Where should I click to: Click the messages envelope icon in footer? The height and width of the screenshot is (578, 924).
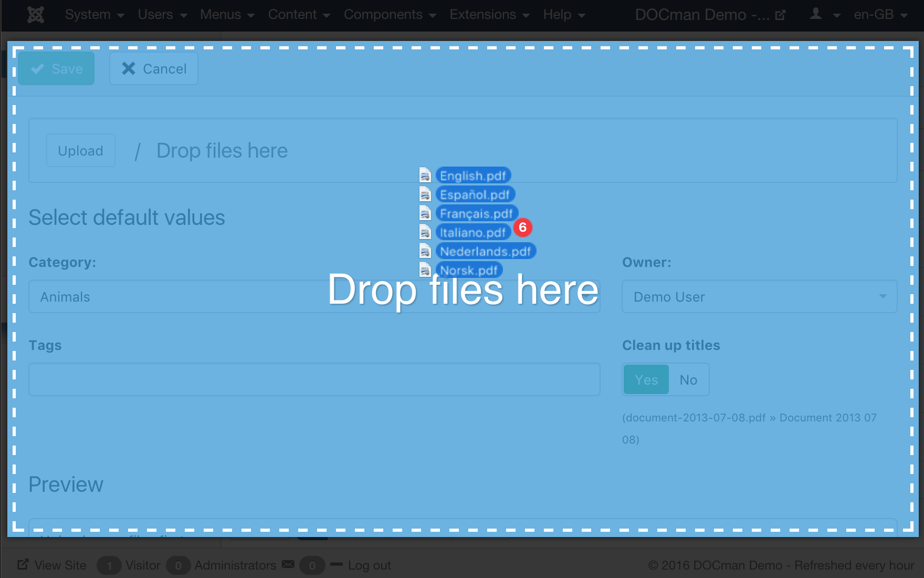(x=288, y=565)
